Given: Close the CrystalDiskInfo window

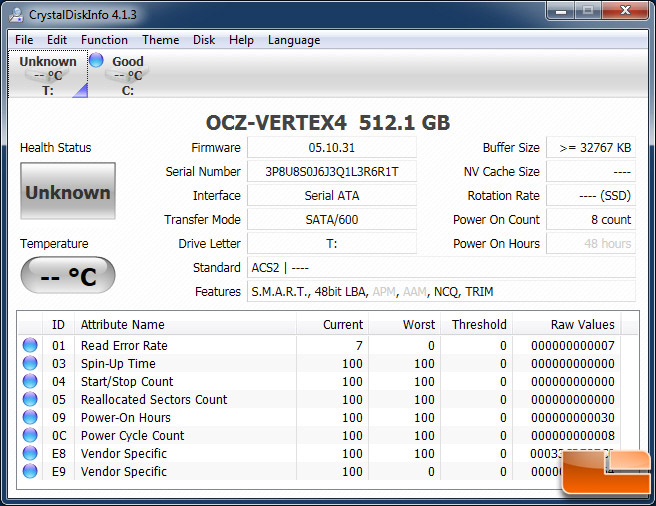Looking at the screenshot, I should tap(625, 11).
